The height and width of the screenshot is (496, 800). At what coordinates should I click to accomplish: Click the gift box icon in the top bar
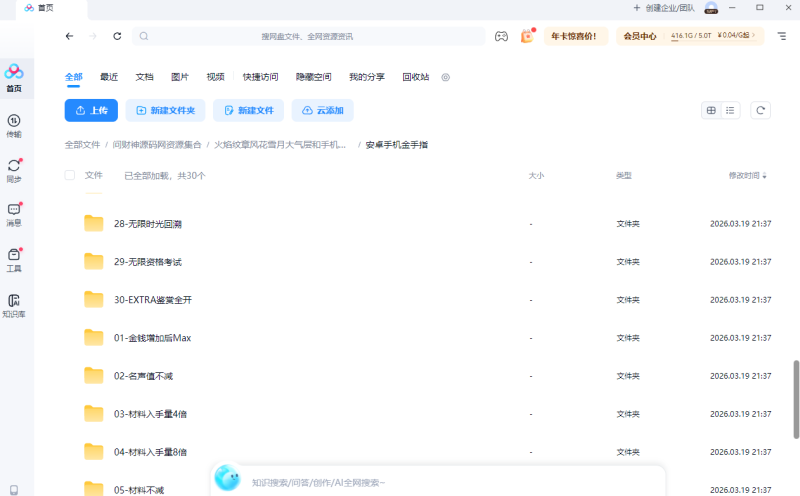(x=527, y=36)
